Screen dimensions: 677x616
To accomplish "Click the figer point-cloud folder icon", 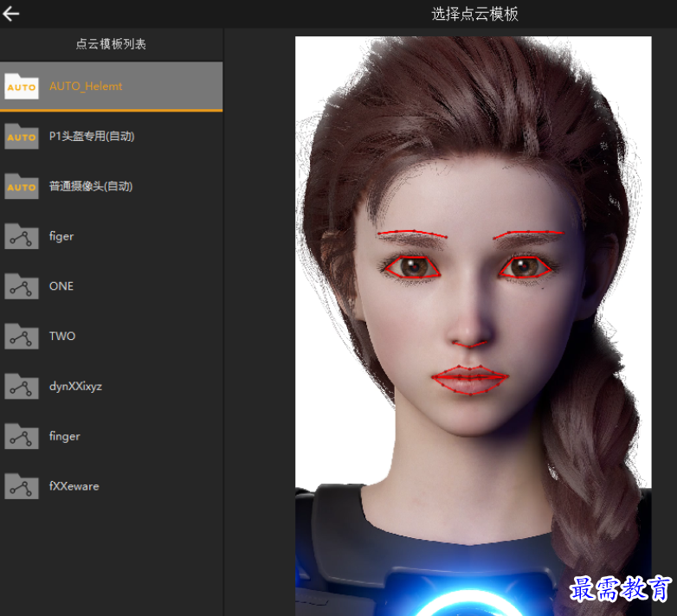I will (21, 236).
